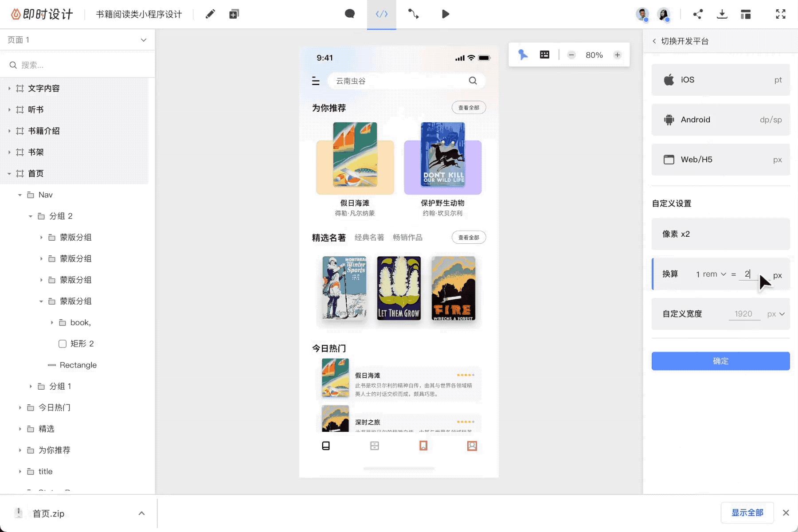Select the 今日热门 layer group
798x532 pixels.
pyautogui.click(x=49, y=407)
